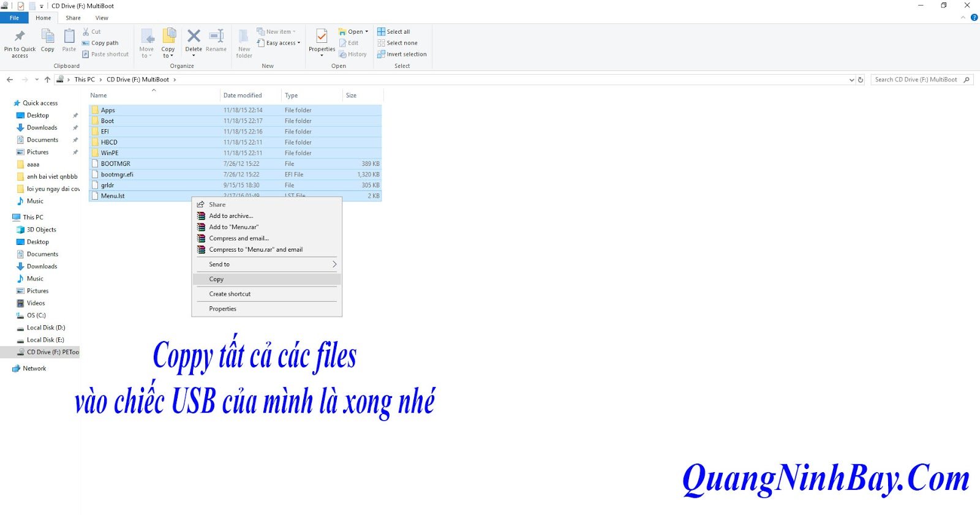Viewport: 980px width, 515px height.
Task: Choose Create shortcut in context menu
Action: point(266,294)
